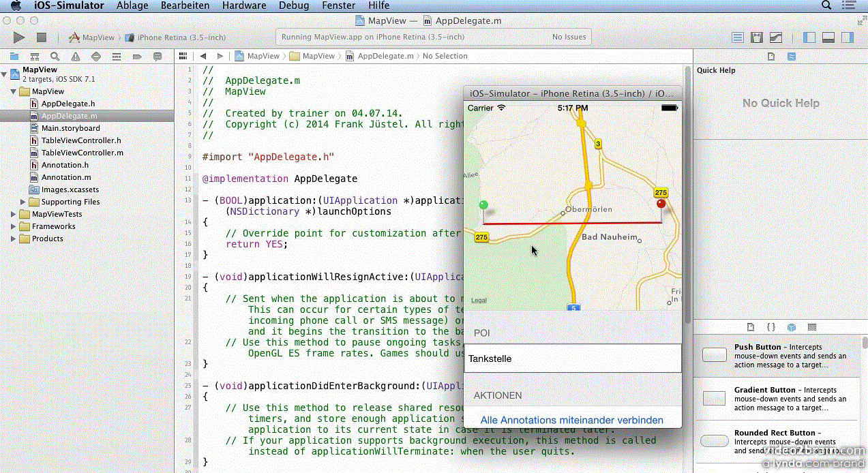The height and width of the screenshot is (473, 868).
Task: Select the green map pin
Action: point(483,204)
